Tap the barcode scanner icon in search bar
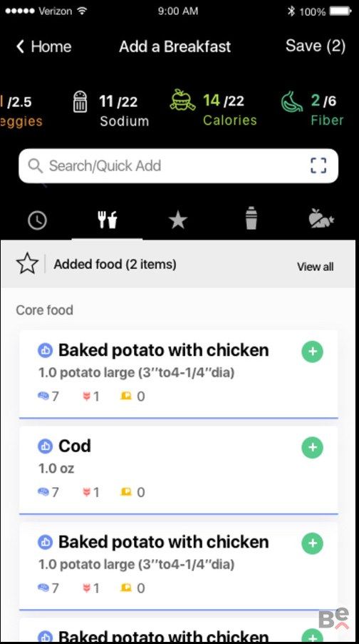This screenshot has width=359, height=644. [318, 165]
